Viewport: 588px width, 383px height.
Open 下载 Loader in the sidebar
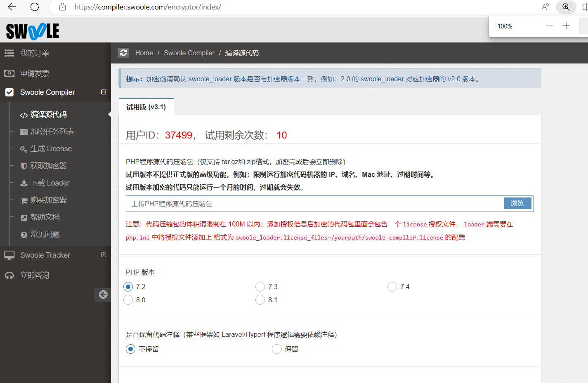tap(50, 183)
